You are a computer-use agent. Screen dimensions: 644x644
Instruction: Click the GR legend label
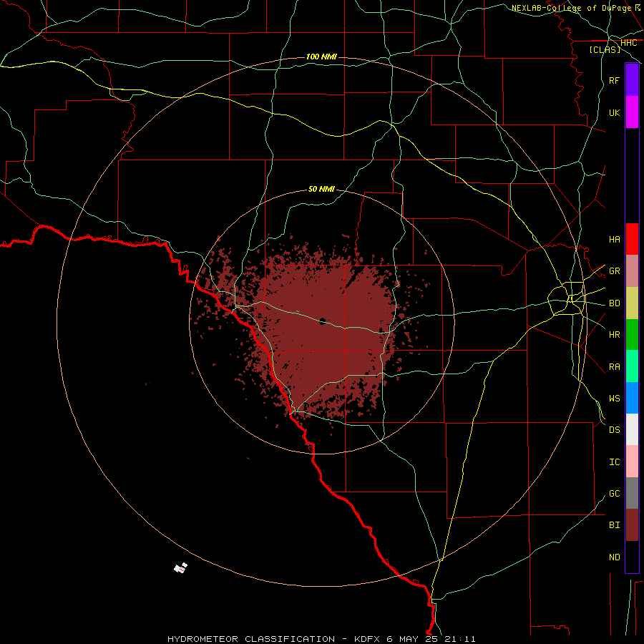point(614,271)
